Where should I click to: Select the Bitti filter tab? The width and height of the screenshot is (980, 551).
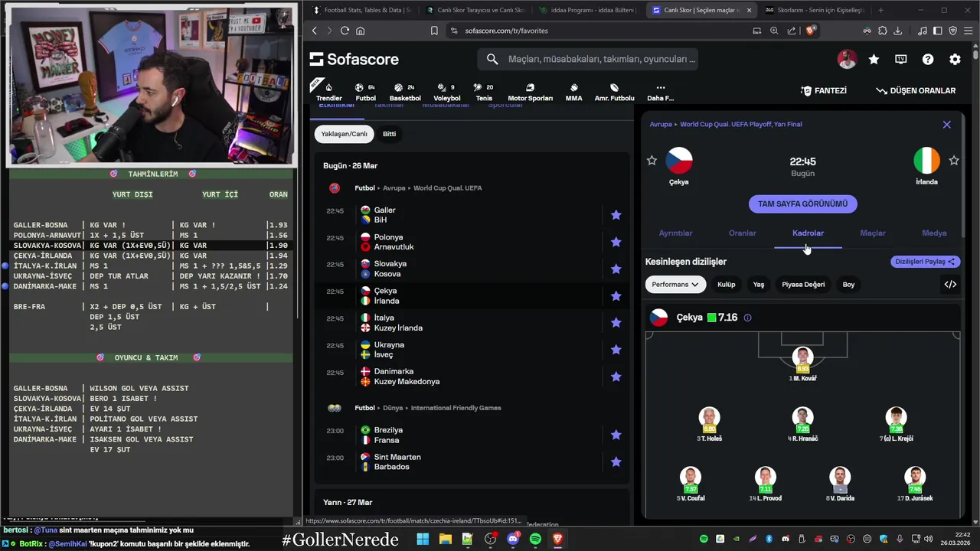tap(390, 134)
